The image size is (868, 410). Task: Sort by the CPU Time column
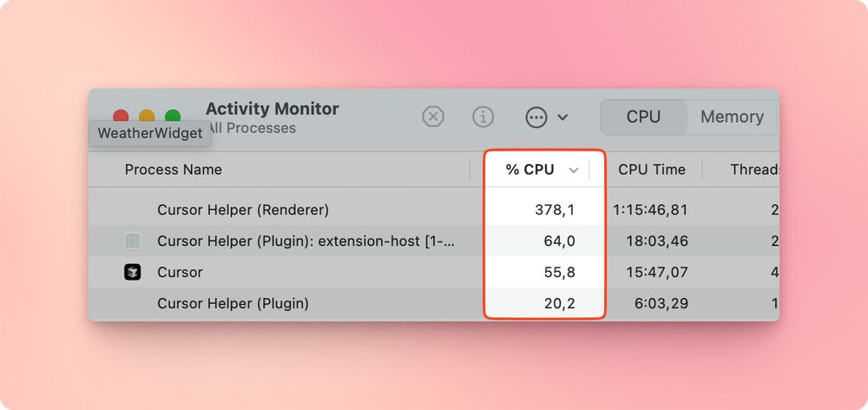click(652, 169)
